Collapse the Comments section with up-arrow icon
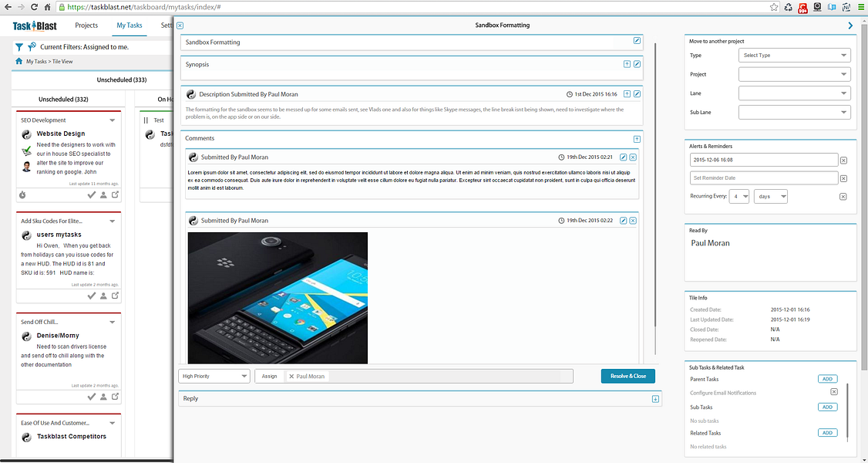 [638, 139]
